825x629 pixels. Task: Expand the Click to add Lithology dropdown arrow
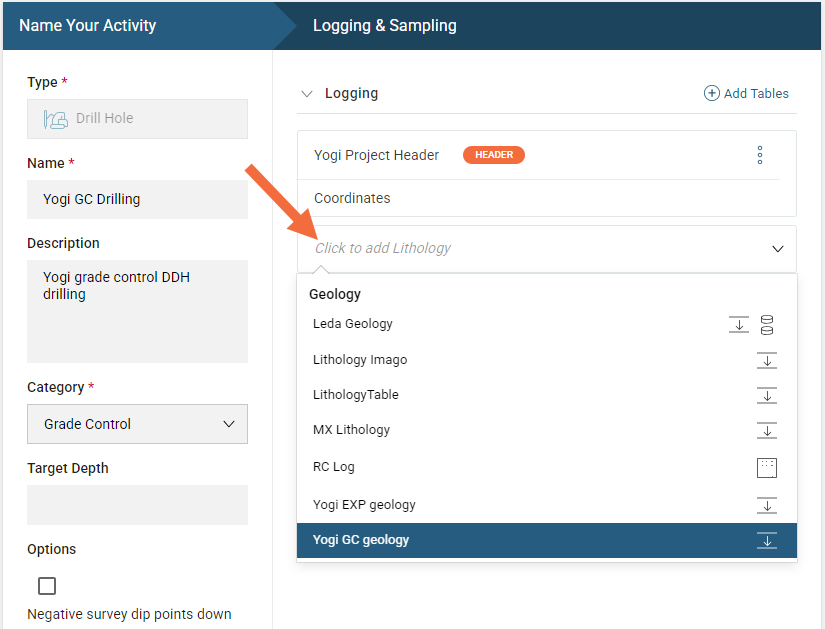point(777,249)
